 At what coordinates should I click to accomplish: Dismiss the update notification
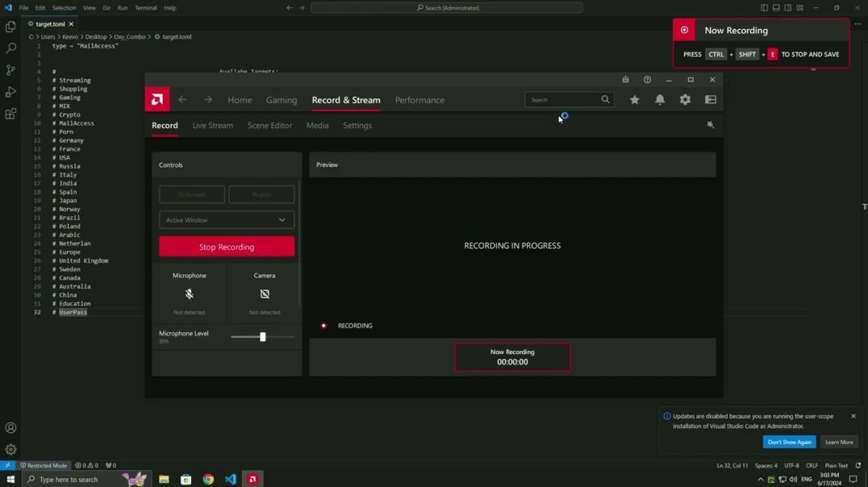(x=853, y=416)
